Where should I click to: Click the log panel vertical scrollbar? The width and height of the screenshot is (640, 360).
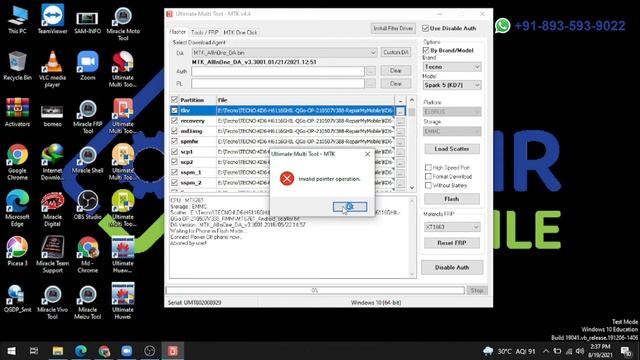[x=412, y=237]
